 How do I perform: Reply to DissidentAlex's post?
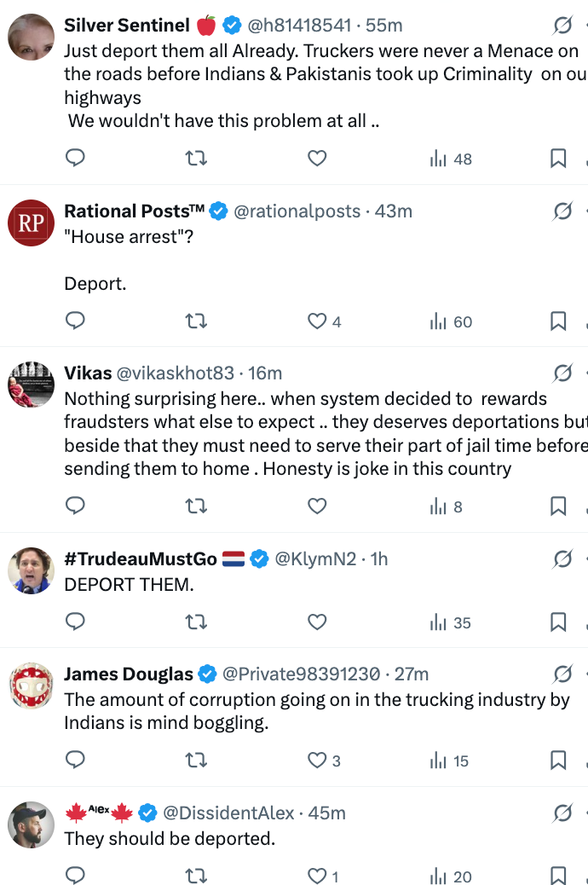[x=75, y=876]
